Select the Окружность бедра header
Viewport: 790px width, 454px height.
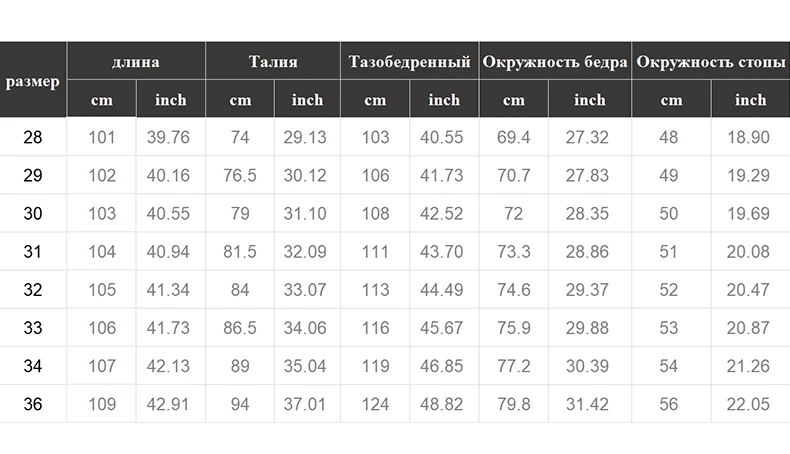pyautogui.click(x=555, y=61)
